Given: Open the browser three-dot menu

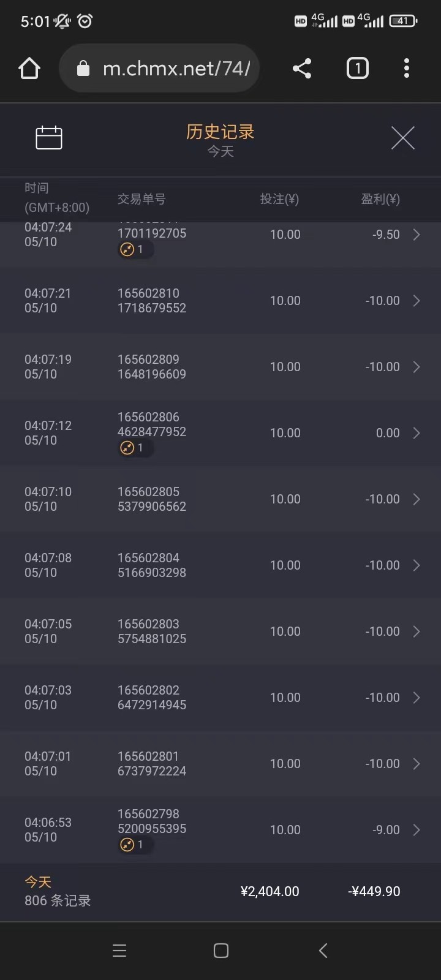Looking at the screenshot, I should [x=406, y=69].
